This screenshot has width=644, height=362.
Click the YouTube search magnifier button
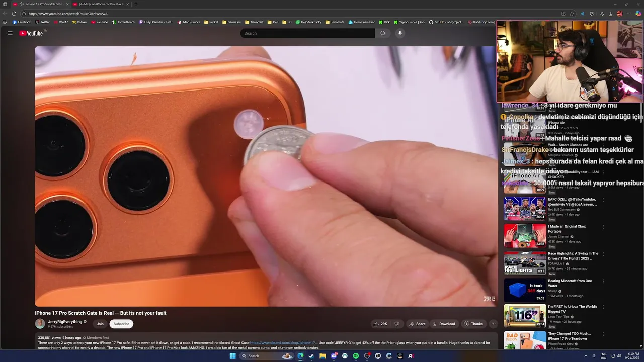(383, 33)
